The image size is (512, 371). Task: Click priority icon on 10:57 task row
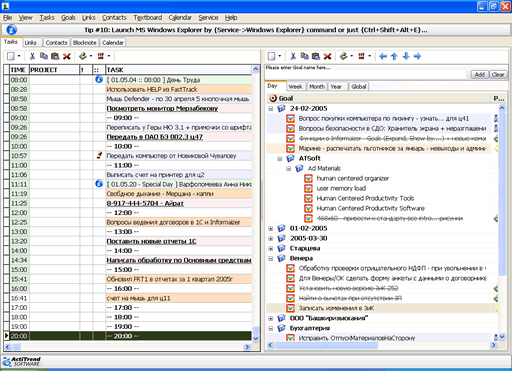point(99,155)
